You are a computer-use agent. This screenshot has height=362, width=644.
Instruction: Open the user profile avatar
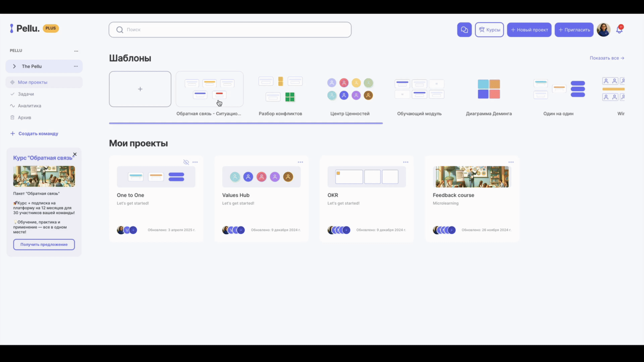(x=603, y=30)
